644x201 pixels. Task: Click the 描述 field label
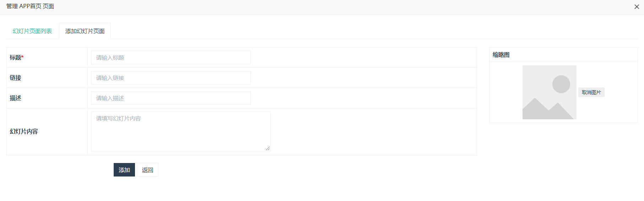pyautogui.click(x=15, y=98)
